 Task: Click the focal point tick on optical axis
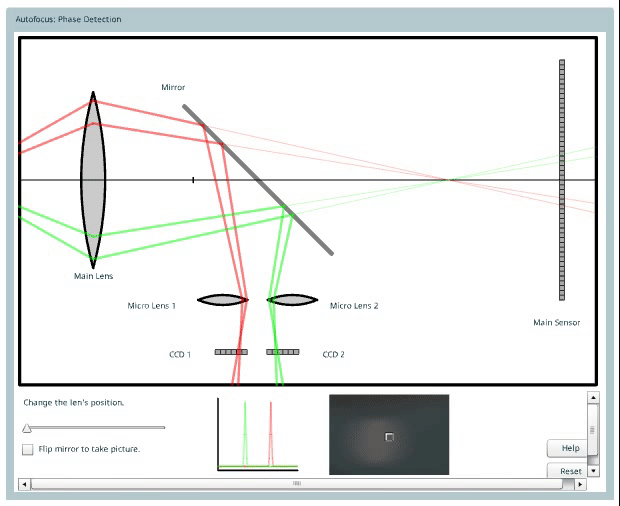(193, 180)
